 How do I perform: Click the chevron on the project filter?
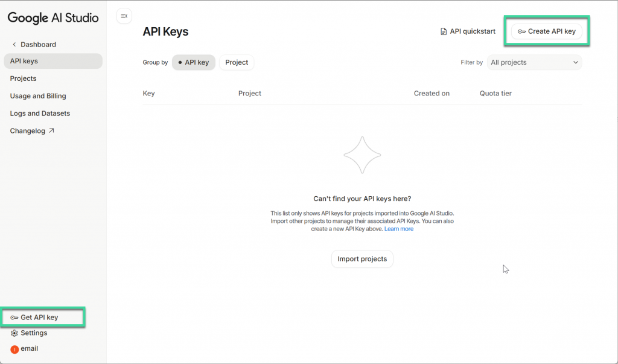pyautogui.click(x=575, y=62)
